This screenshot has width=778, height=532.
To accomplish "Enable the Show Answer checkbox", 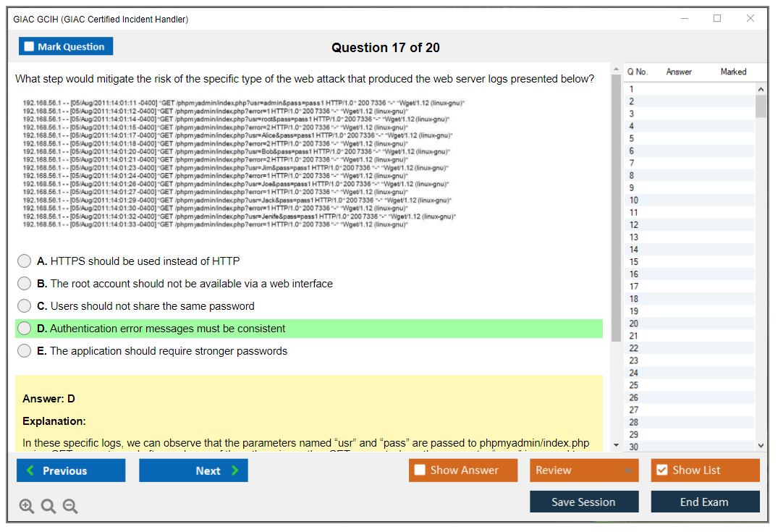I will (x=420, y=470).
